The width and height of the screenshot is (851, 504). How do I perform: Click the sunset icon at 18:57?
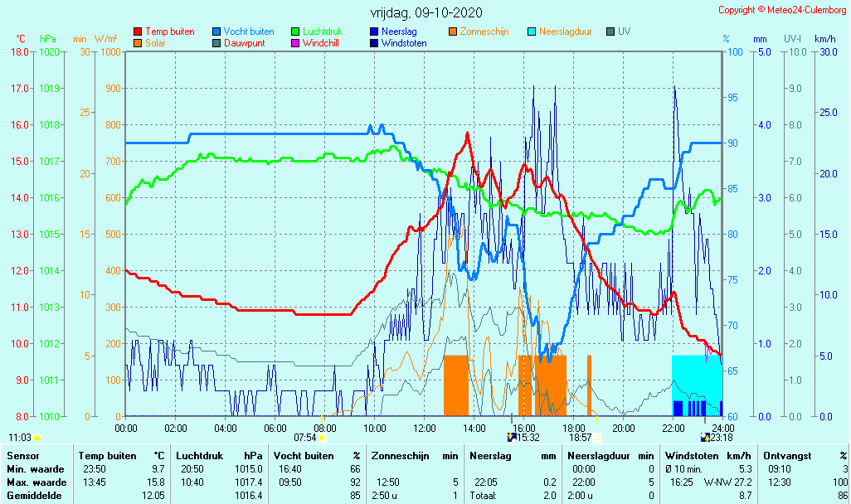[597, 438]
